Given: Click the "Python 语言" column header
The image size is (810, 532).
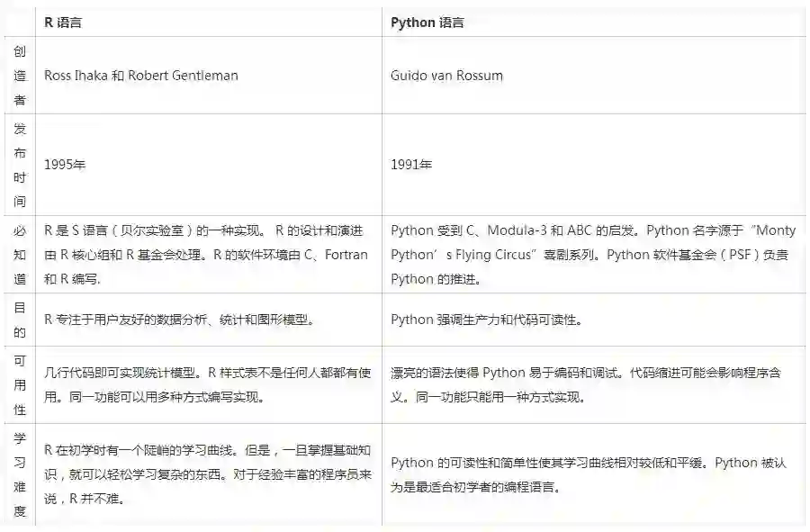Looking at the screenshot, I should [x=427, y=23].
